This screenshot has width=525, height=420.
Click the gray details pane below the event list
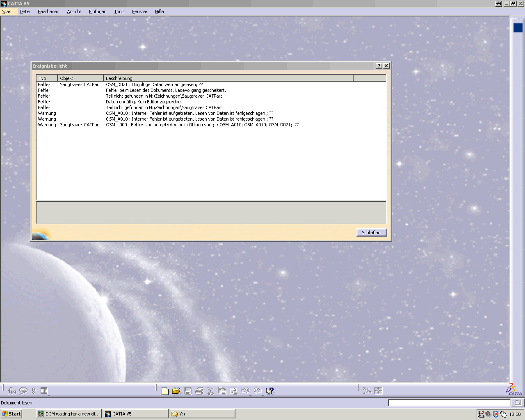point(211,212)
